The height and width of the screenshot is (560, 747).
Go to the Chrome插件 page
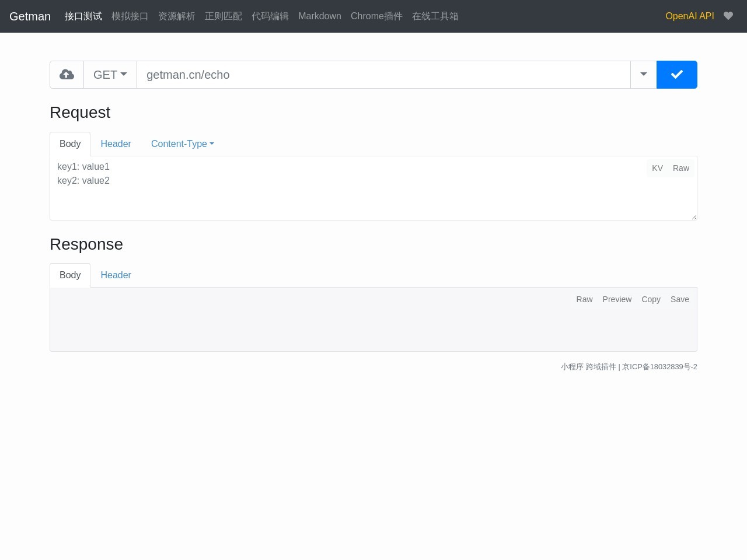pyautogui.click(x=376, y=16)
